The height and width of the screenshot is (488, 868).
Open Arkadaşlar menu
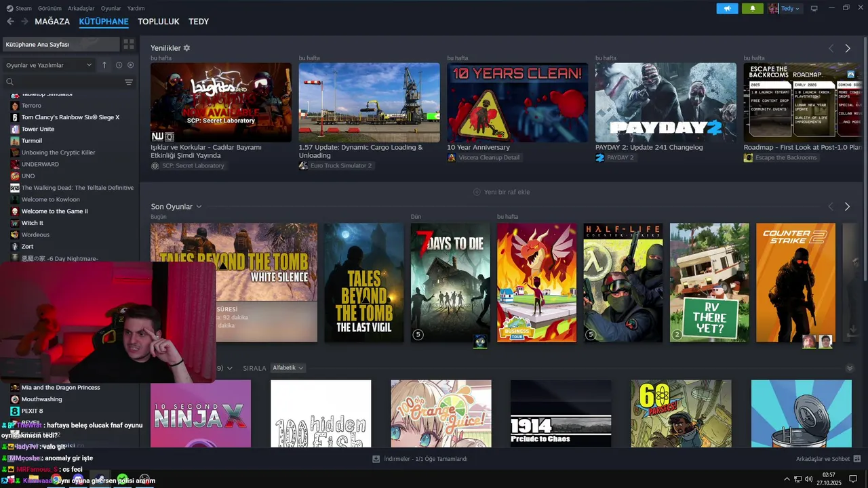point(81,8)
